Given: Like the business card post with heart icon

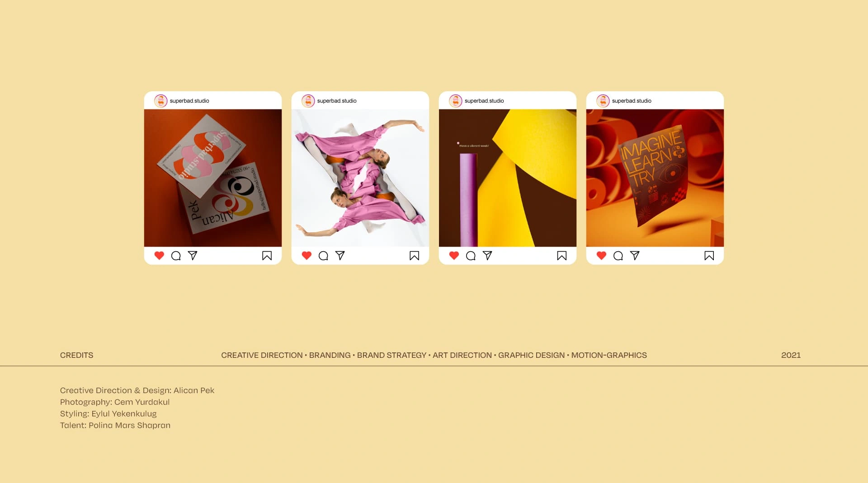Looking at the screenshot, I should tap(159, 256).
